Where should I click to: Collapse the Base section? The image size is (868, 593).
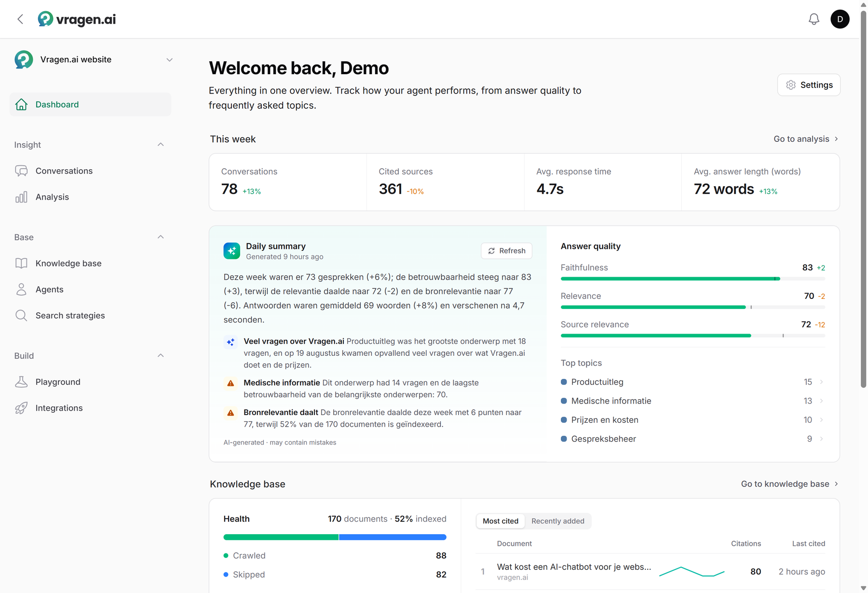(x=161, y=237)
